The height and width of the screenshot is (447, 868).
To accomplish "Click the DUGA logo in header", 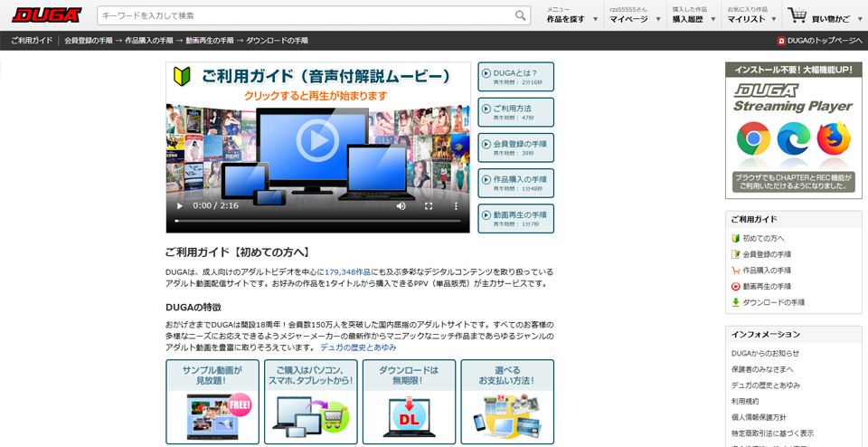I will pyautogui.click(x=47, y=15).
